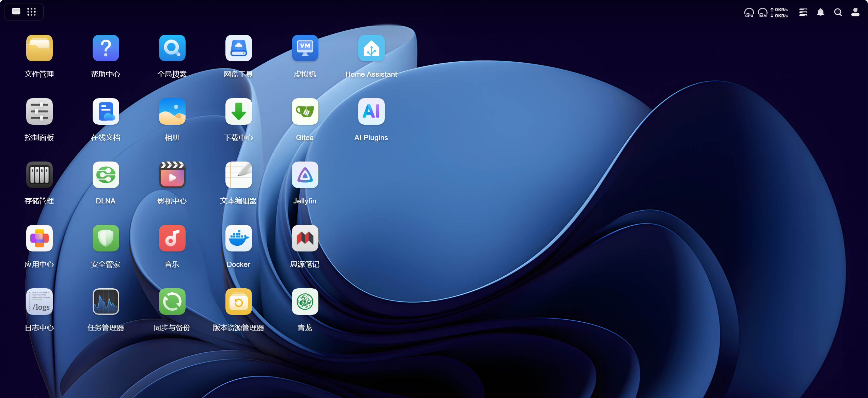Screen dimensions: 868x398
Task: Open the task list panel icon
Action: click(803, 12)
